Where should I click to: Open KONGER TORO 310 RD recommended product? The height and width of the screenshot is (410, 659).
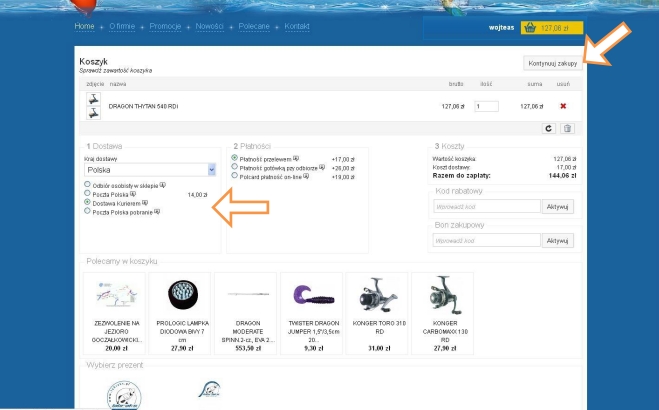tap(379, 313)
